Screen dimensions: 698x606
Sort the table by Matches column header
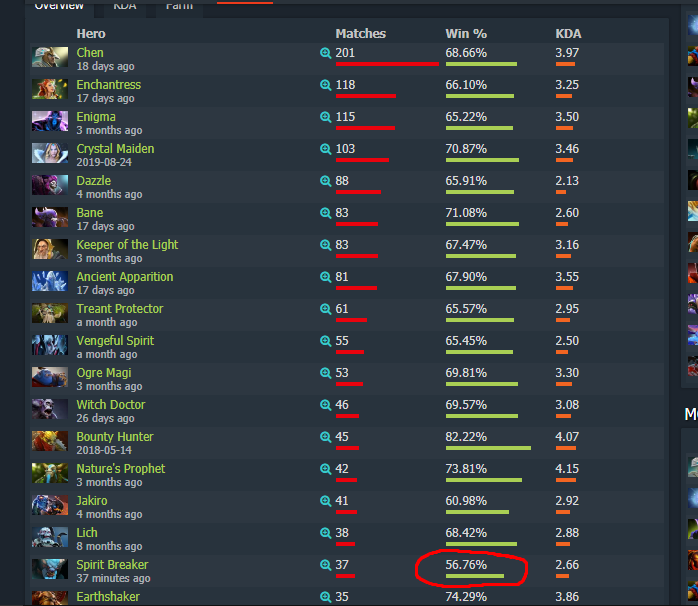(361, 34)
